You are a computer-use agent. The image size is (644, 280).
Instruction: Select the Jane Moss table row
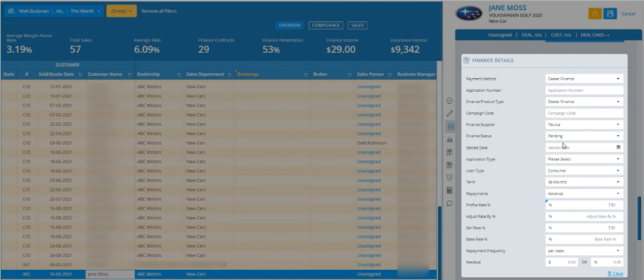(x=218, y=274)
